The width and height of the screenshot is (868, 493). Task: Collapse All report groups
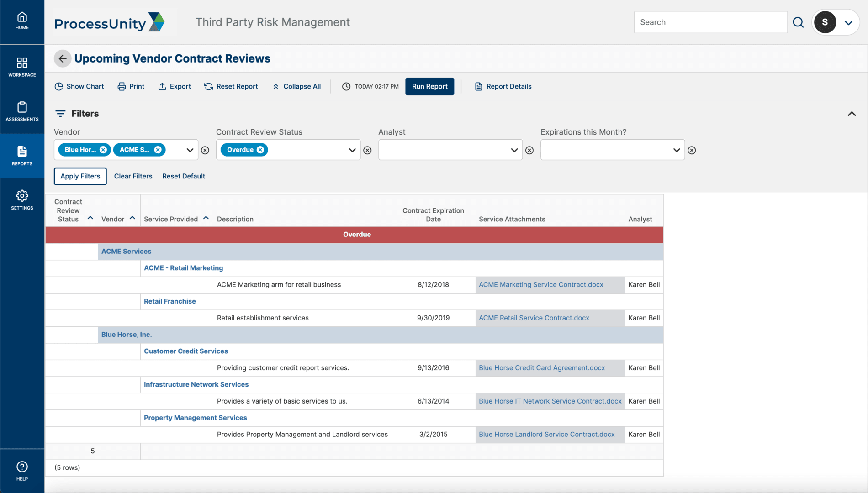[296, 86]
